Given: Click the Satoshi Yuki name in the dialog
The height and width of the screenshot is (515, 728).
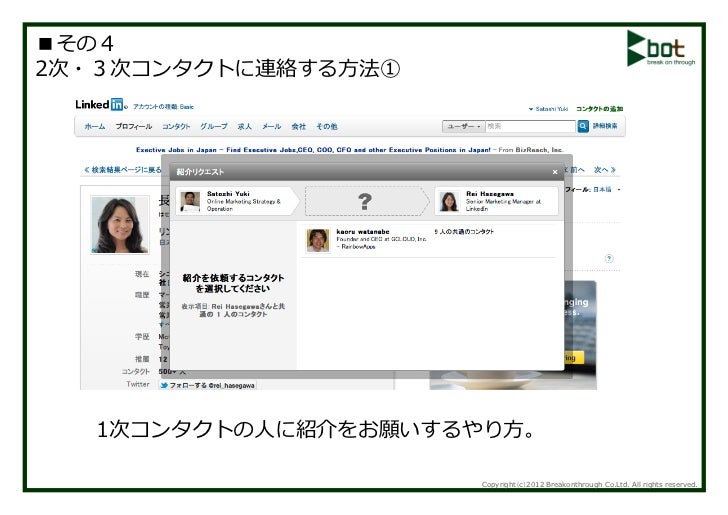Looking at the screenshot, I should (x=228, y=194).
